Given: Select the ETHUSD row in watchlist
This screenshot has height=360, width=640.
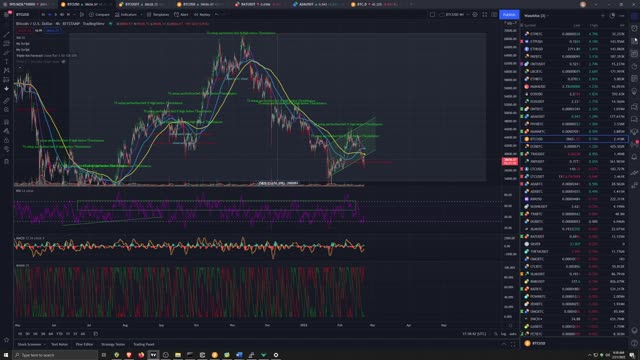Looking at the screenshot, I should (x=573, y=49).
